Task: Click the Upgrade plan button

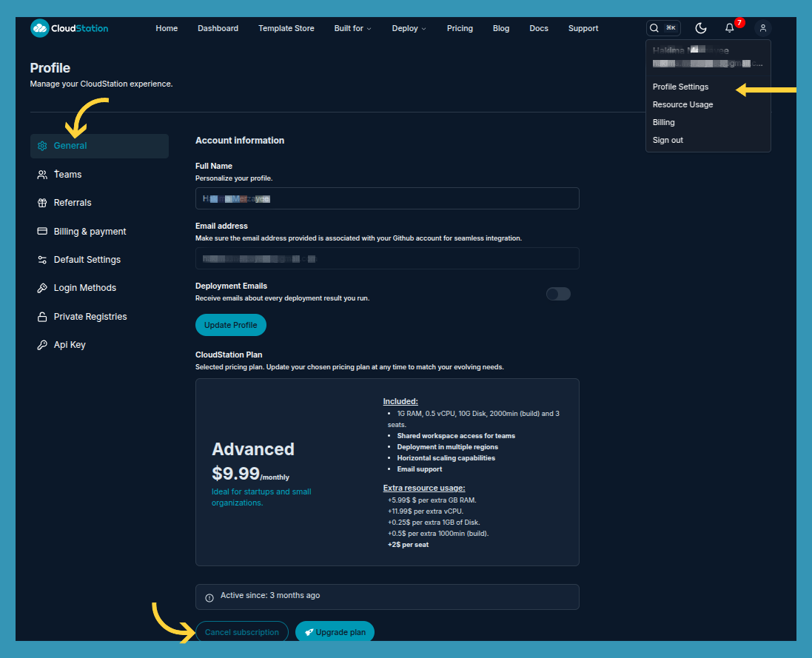Action: [x=335, y=631]
